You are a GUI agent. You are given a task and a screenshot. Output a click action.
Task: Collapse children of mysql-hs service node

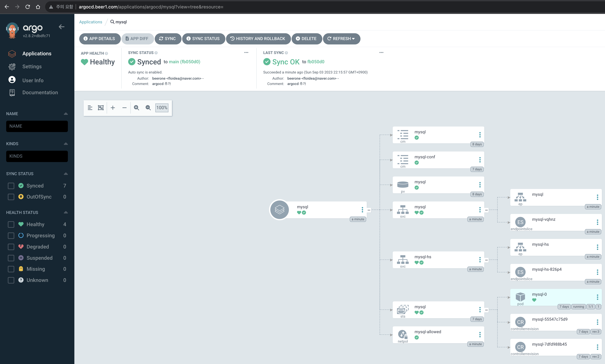(486, 260)
